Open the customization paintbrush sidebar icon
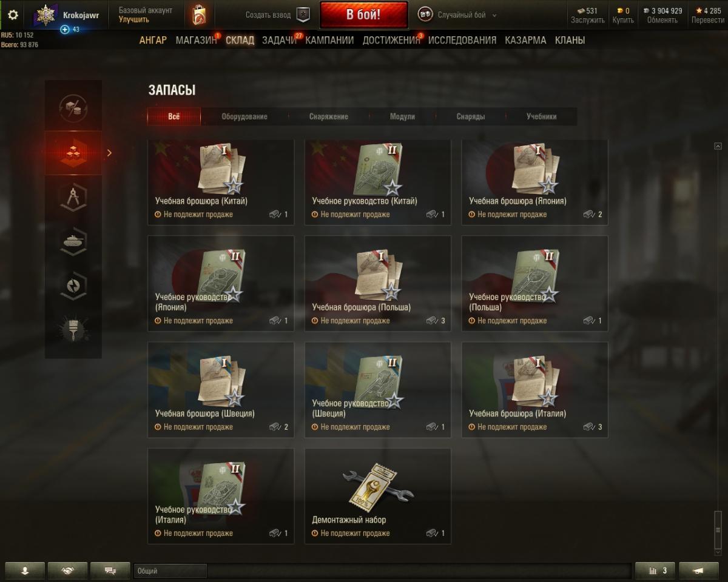The width and height of the screenshot is (728, 582). (73, 330)
